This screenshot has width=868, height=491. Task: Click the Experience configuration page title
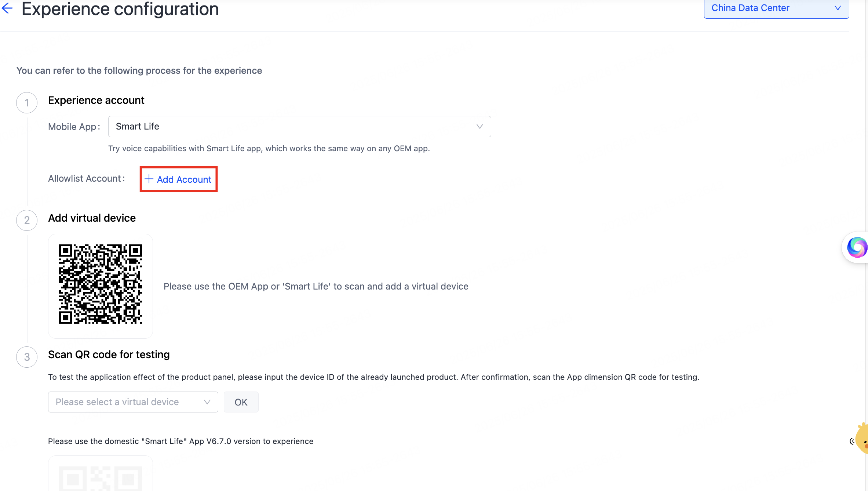click(120, 9)
